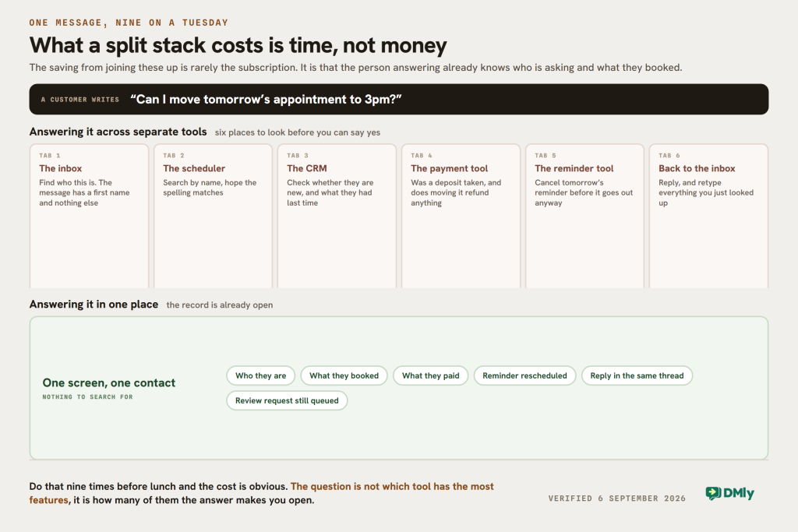Open the Tab 4 'The payment tool' card
The height and width of the screenshot is (532, 798).
(x=461, y=217)
